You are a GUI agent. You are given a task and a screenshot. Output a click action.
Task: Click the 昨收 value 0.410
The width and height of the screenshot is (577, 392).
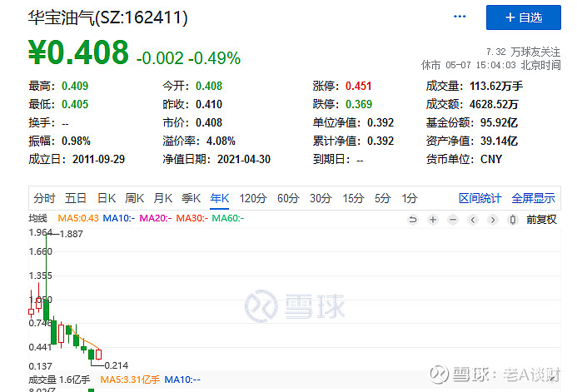click(209, 104)
